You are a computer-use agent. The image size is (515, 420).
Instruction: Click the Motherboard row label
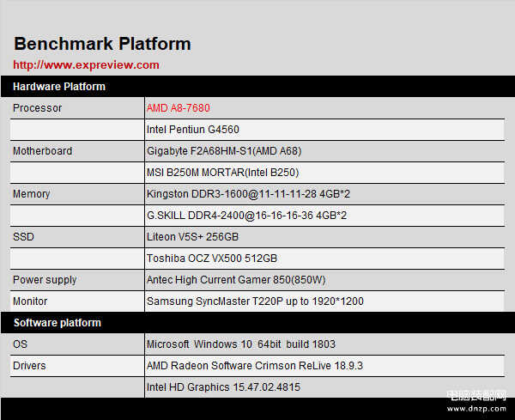pyautogui.click(x=42, y=151)
